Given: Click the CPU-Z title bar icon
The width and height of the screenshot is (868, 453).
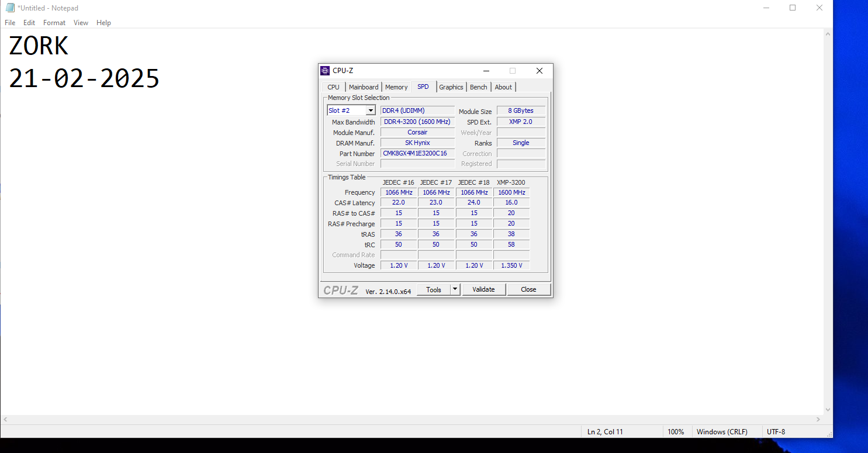Looking at the screenshot, I should pyautogui.click(x=325, y=71).
